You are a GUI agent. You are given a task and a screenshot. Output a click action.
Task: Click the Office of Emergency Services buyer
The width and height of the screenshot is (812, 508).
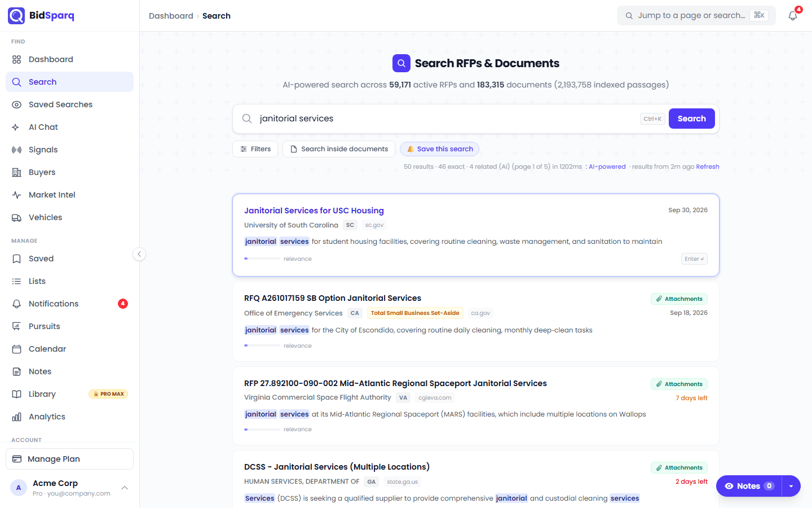(293, 313)
